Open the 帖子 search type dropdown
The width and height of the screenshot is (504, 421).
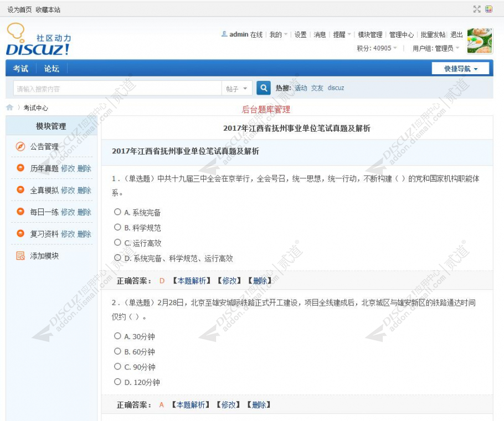[x=236, y=89]
